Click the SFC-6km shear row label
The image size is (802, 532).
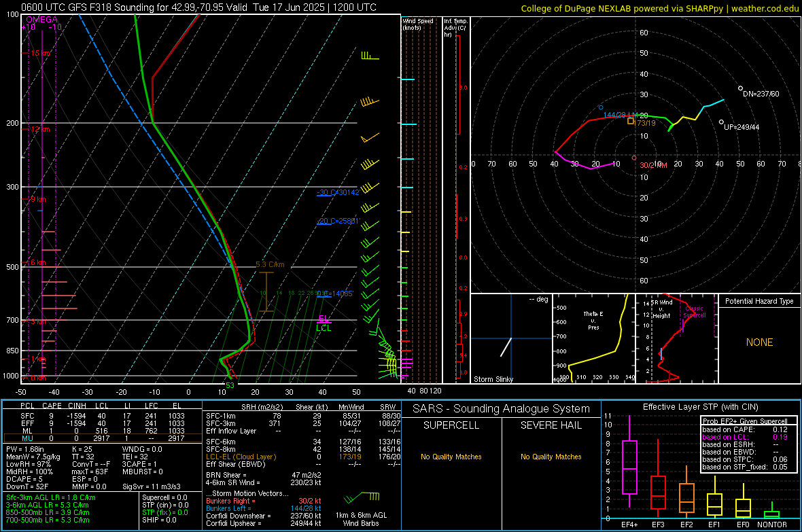tap(221, 442)
